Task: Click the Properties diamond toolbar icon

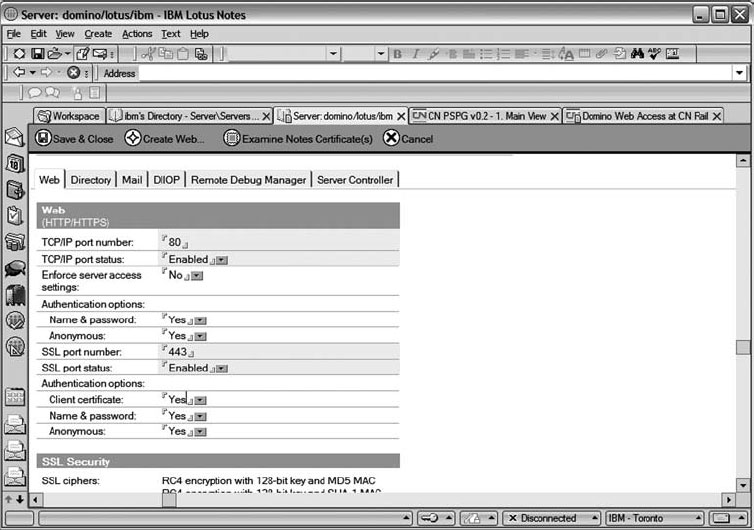Action: tap(19, 54)
